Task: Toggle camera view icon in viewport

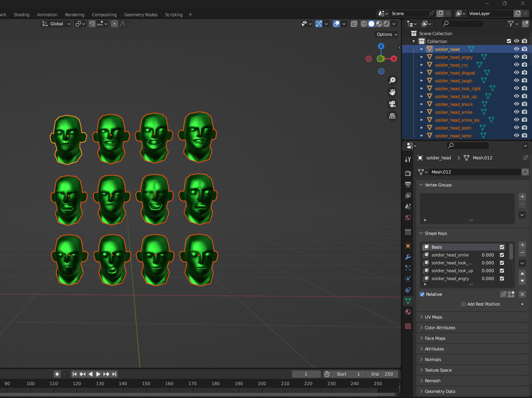Action: click(x=392, y=104)
